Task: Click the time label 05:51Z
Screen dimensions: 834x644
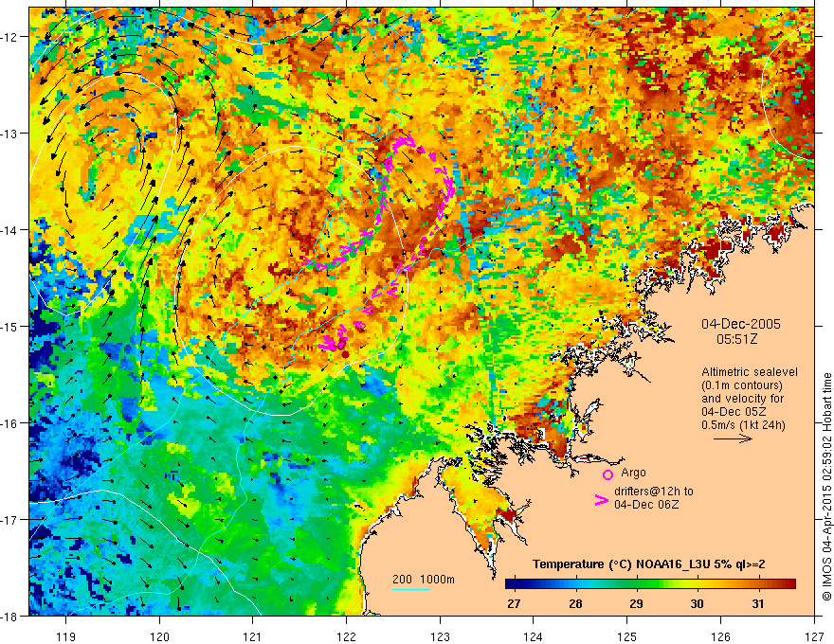Action: click(736, 339)
